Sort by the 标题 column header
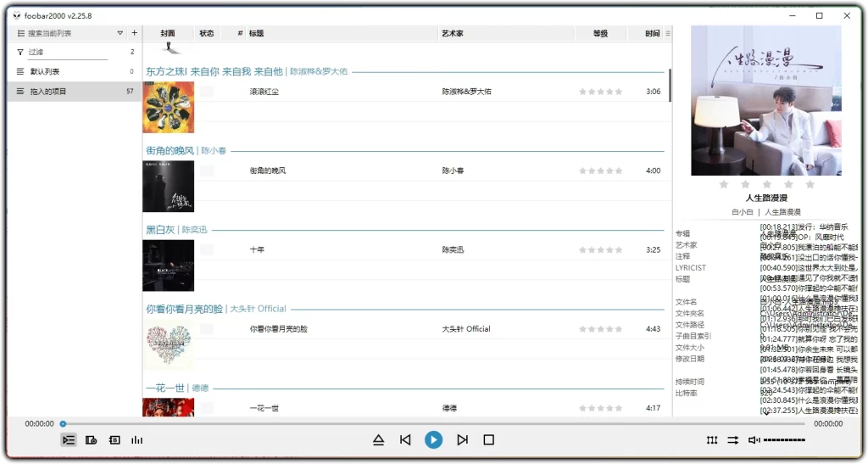 pos(342,33)
